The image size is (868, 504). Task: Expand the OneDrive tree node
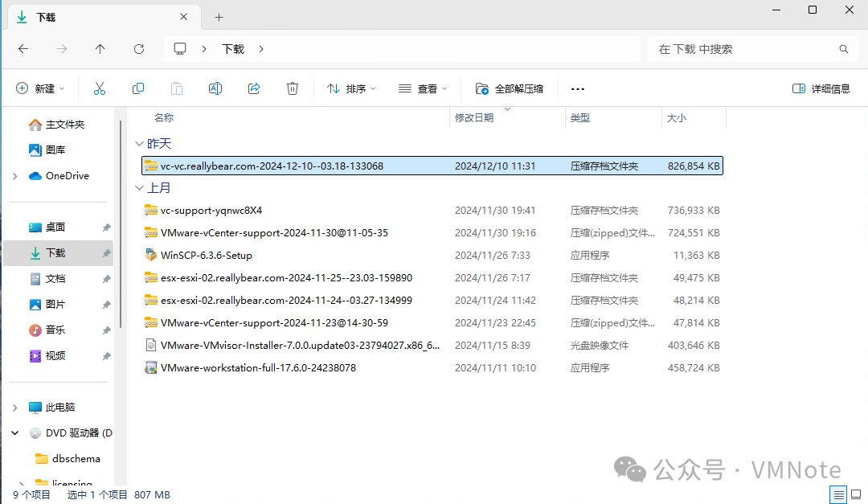[15, 176]
